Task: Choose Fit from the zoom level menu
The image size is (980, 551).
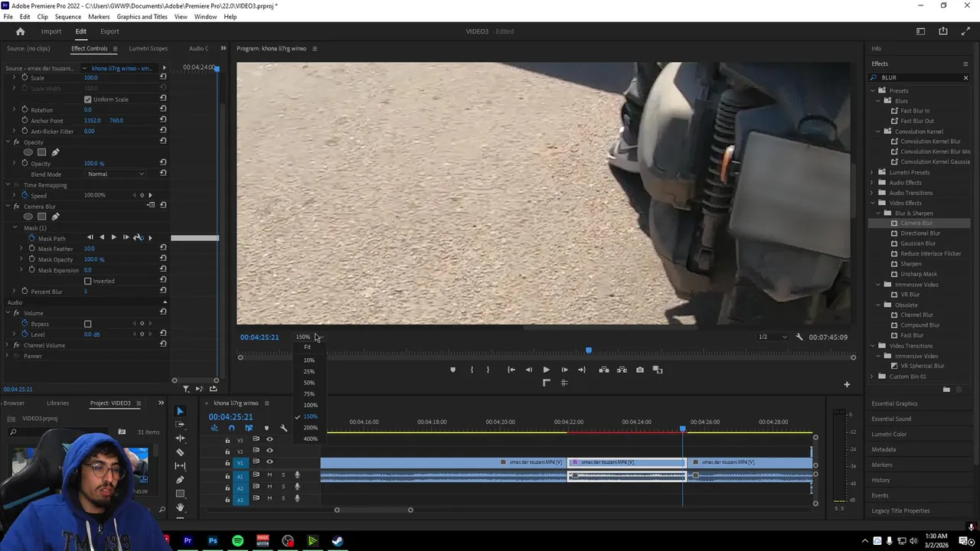Action: point(307,347)
